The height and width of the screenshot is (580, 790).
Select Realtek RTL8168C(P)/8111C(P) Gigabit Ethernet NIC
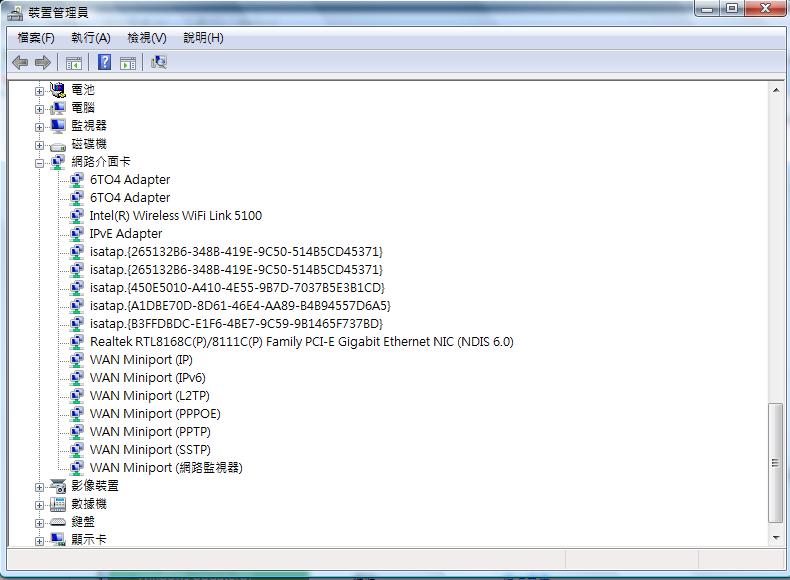[301, 342]
